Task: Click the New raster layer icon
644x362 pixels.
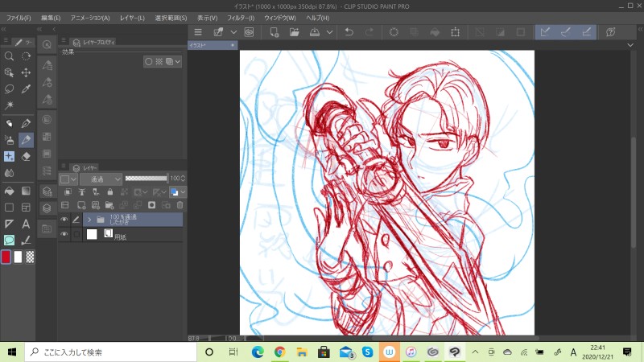Action: tap(81, 205)
